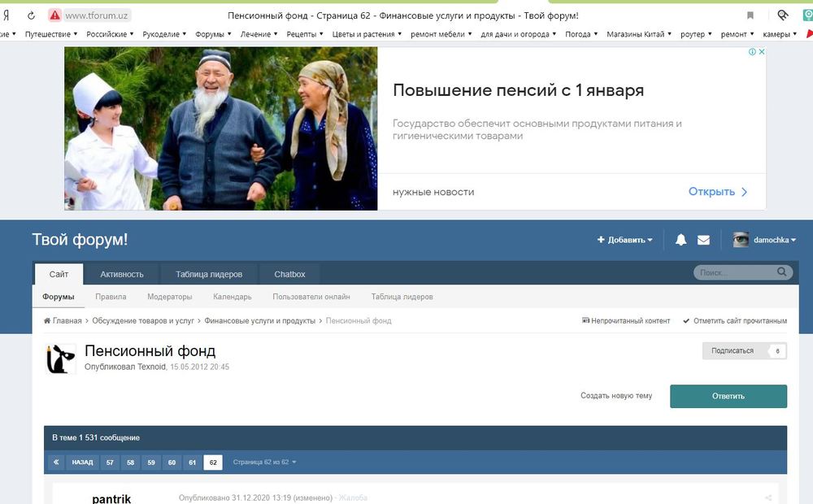The height and width of the screenshot is (504, 813).
Task: Open messages via the envelope icon
Action: pyautogui.click(x=703, y=240)
